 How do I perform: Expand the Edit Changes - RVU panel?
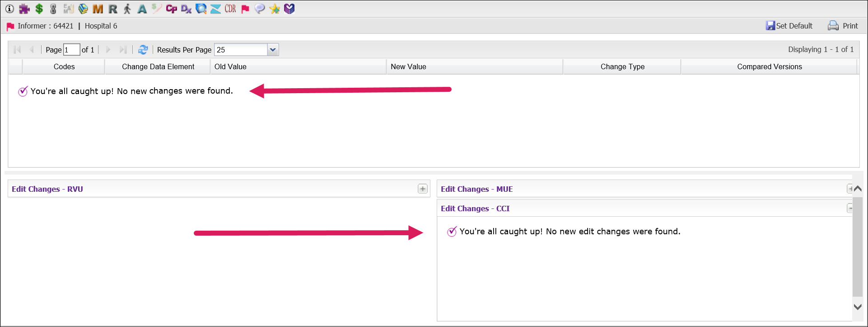tap(422, 189)
